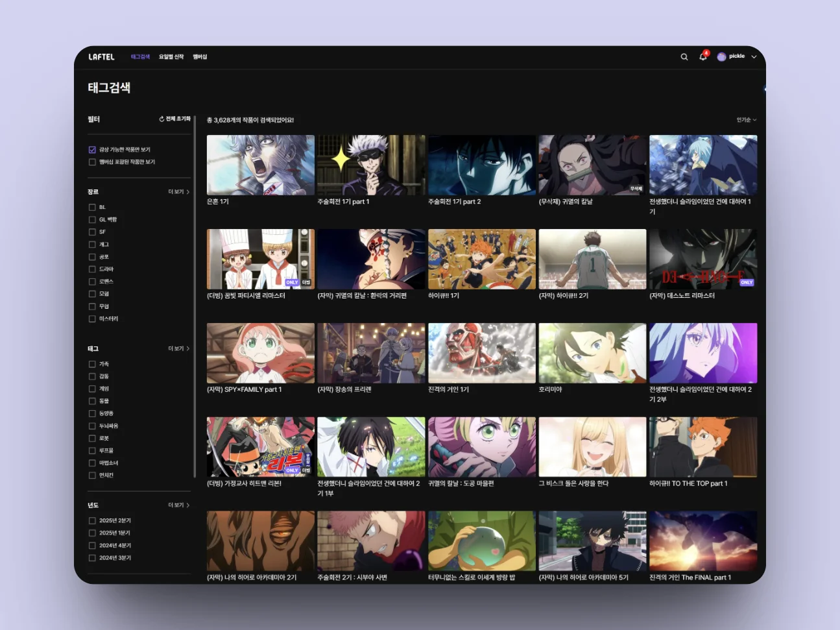Click 무삭제 badge on 귀멸의 칼날 thumbnail
The image size is (840, 630).
636,189
